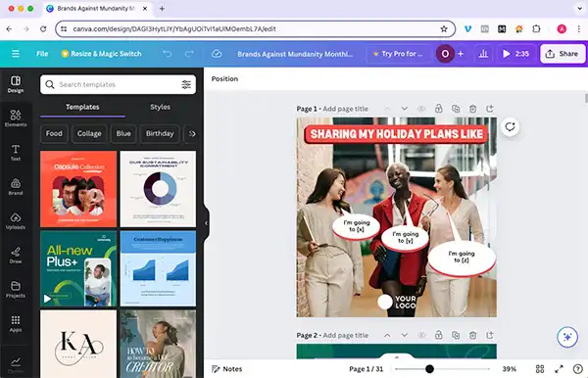Move Page 1 down with chevron arrow
The image size is (588, 378).
click(x=404, y=109)
